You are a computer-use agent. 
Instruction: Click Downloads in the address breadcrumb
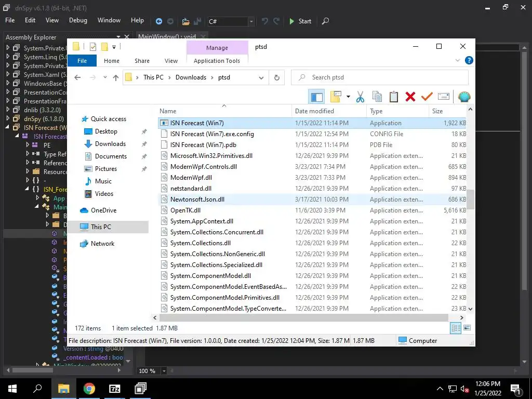191,77
